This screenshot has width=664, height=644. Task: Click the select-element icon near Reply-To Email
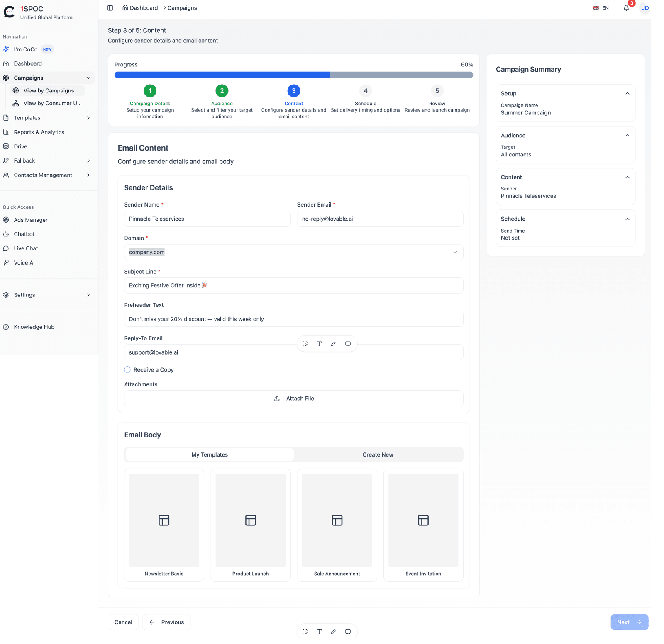(x=305, y=344)
